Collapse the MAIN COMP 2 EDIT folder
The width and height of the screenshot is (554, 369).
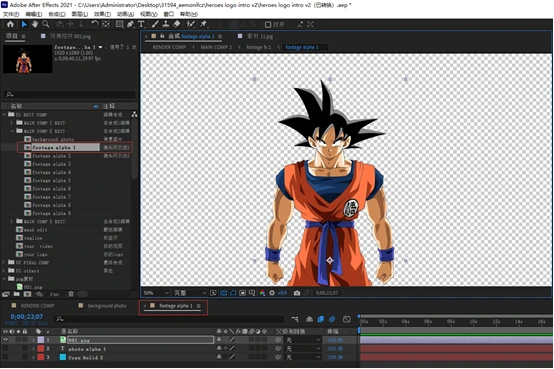pos(12,131)
